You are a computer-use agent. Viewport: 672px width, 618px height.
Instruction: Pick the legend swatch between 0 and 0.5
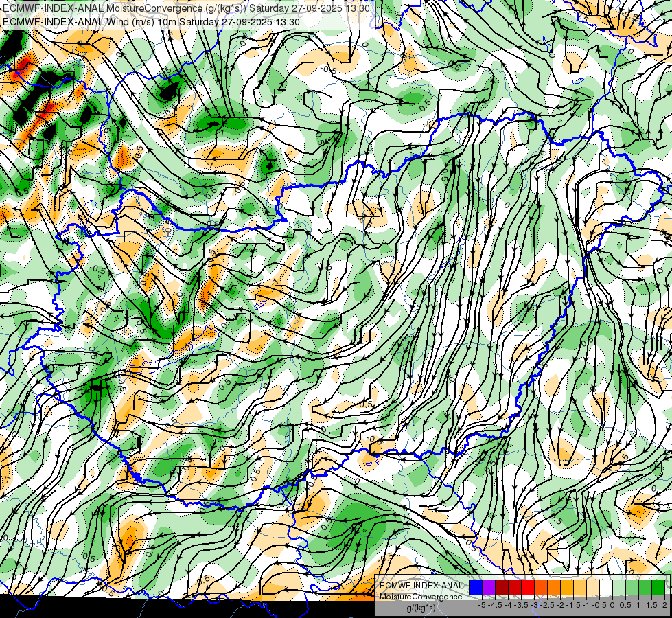[619, 588]
